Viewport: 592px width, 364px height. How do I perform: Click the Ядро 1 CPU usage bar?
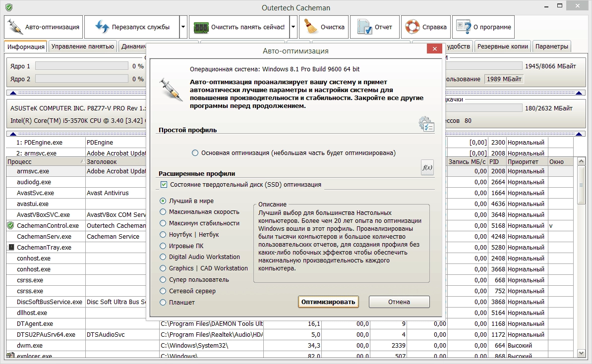tap(81, 66)
